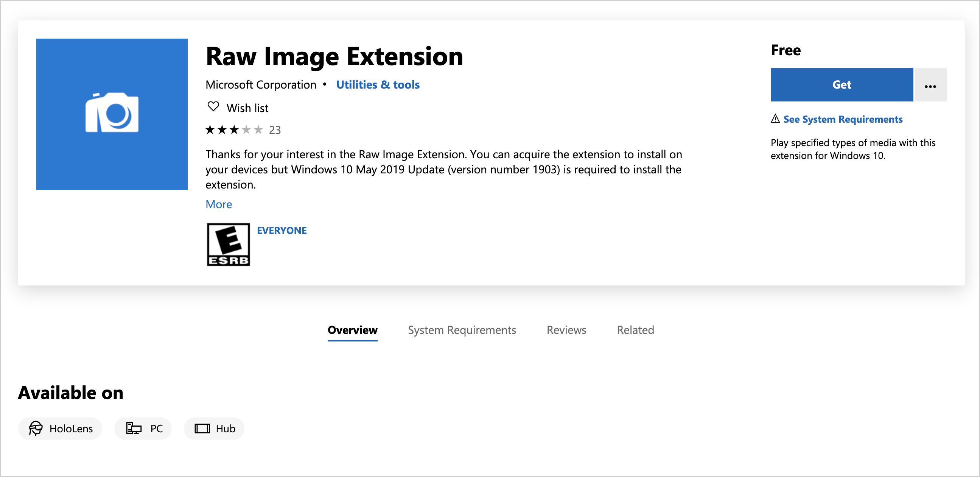Viewport: 980px width, 477px height.
Task: Switch to the Reviews tab
Action: pos(566,329)
